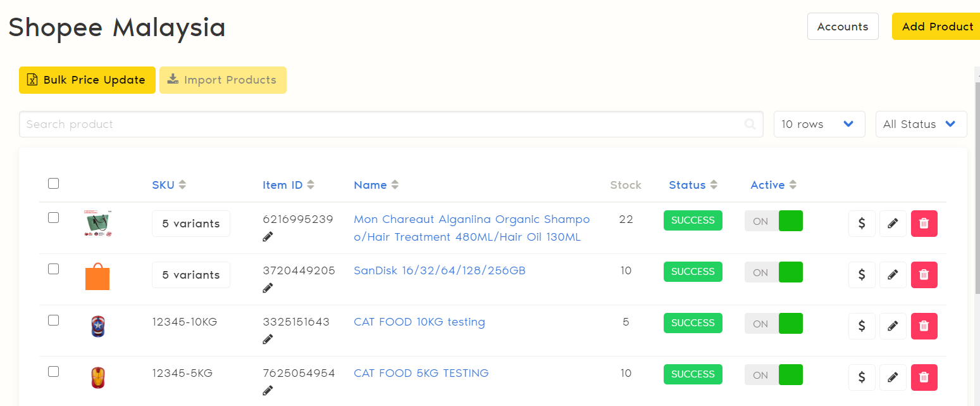Viewport: 980px width, 406px height.
Task: Expand 5 variants for Mon Chareaut shampoo
Action: click(x=191, y=224)
